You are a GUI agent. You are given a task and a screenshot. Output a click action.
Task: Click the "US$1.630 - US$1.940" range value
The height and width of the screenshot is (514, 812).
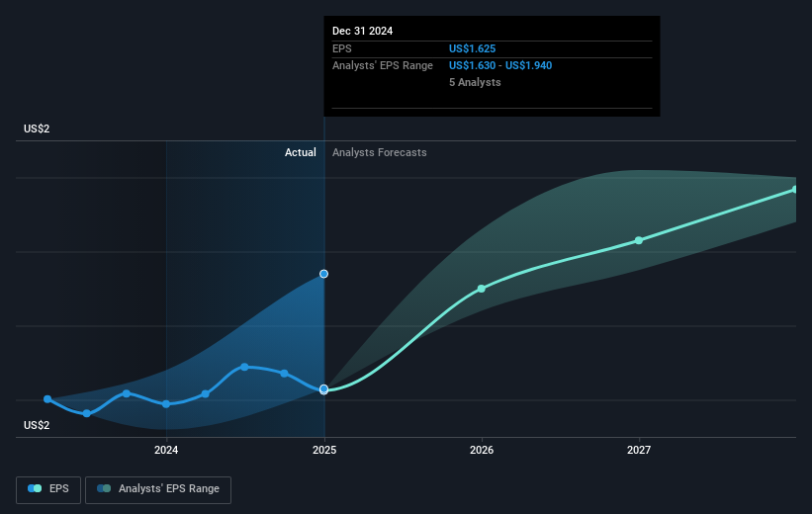(x=500, y=65)
